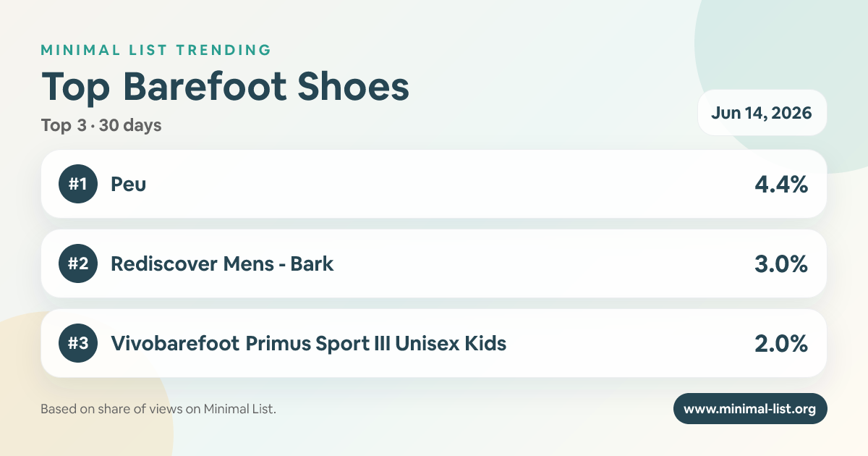Click the #2 rank badge
This screenshot has height=456, width=868.
point(77,263)
